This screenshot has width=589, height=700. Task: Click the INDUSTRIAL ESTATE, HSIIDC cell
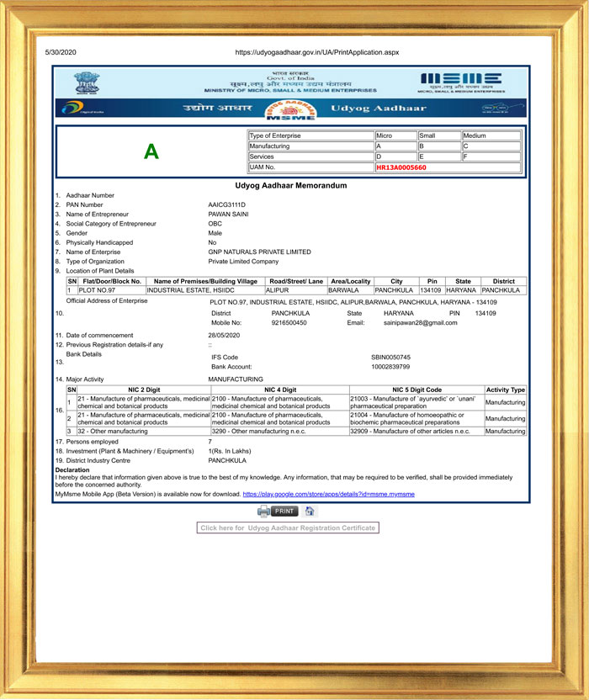(205, 290)
